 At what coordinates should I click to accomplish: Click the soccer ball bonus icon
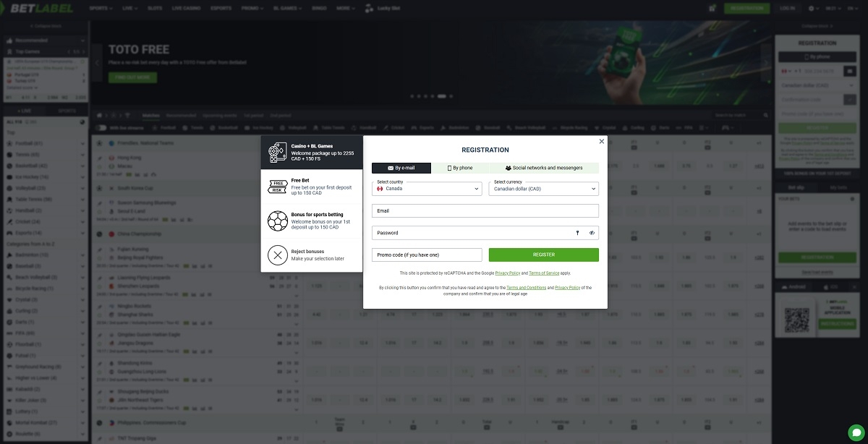pyautogui.click(x=277, y=221)
